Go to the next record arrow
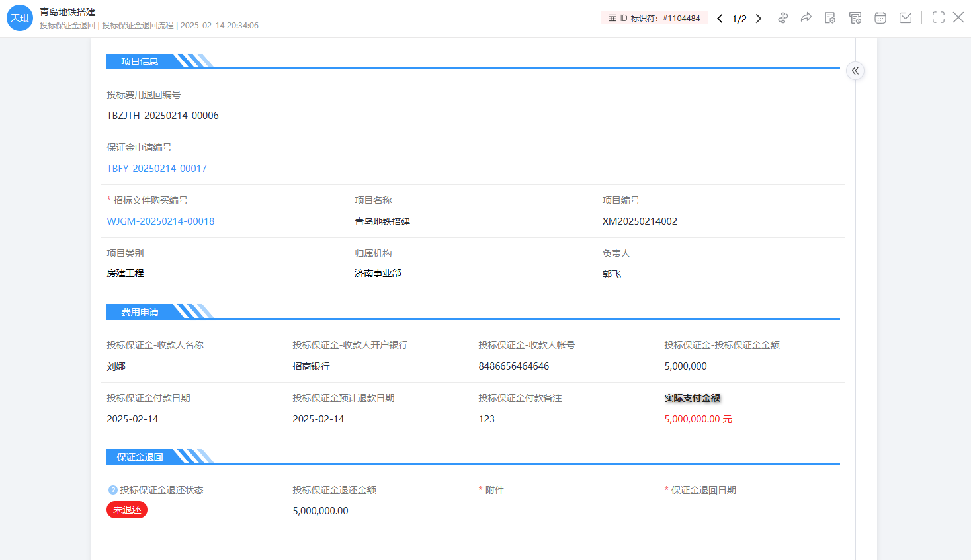 click(x=759, y=19)
